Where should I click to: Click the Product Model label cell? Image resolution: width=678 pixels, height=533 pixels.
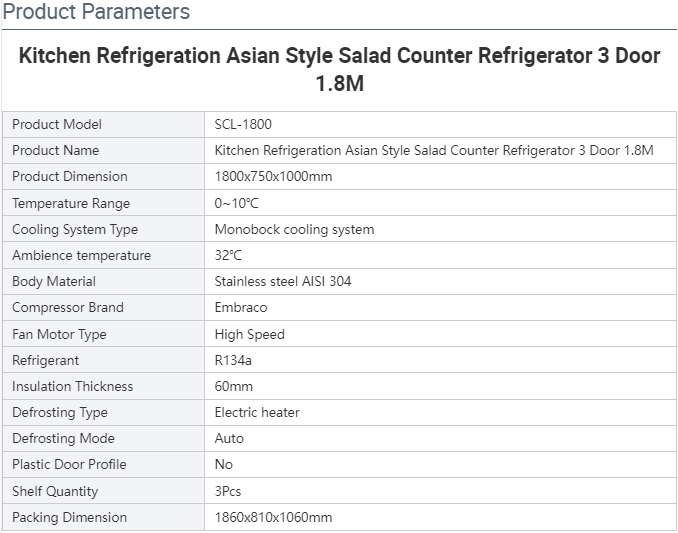tap(103, 124)
